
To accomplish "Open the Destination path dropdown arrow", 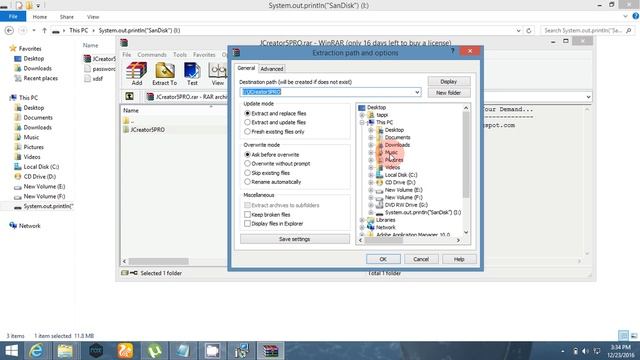I will [x=417, y=92].
